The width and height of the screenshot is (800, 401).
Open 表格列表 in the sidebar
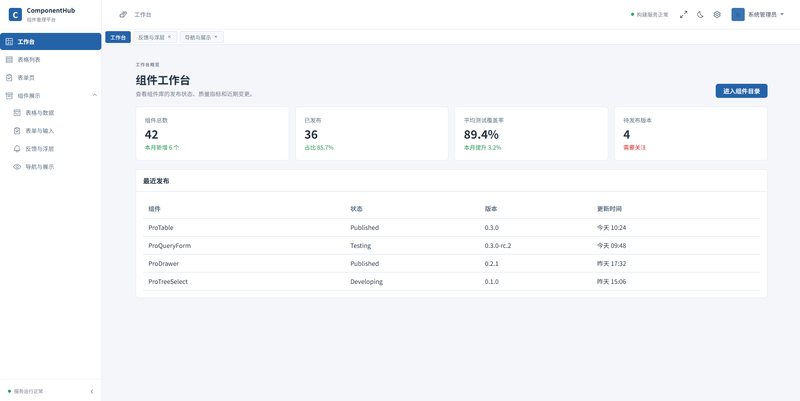[x=51, y=60]
